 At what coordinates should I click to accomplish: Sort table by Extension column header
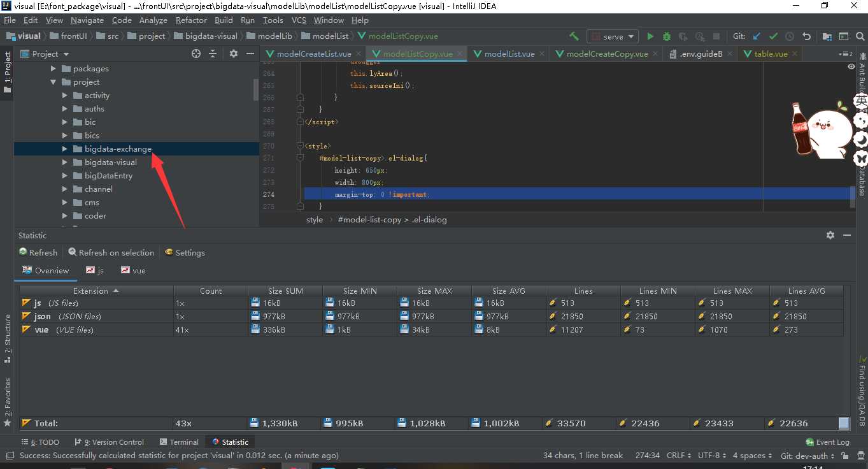coord(96,291)
